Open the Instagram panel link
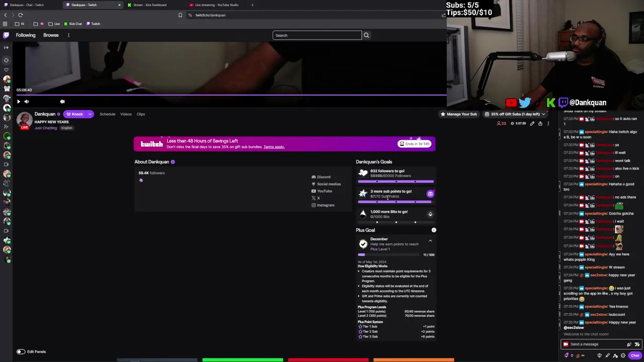This screenshot has height=362, width=644. (x=323, y=205)
